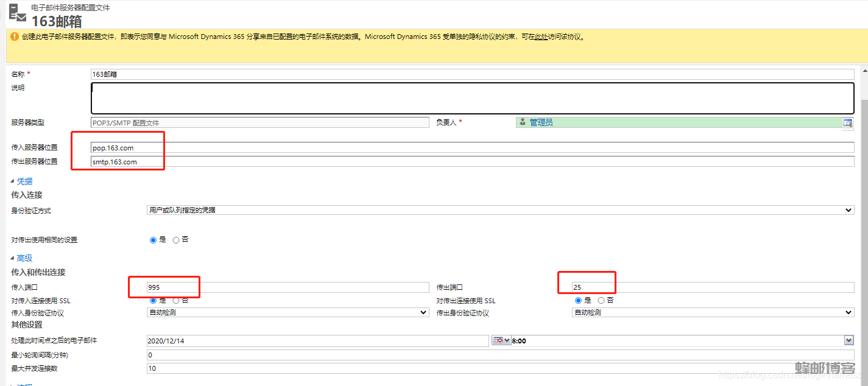
Task: Click the vertical scrollbar on the right
Action: pos(863,183)
